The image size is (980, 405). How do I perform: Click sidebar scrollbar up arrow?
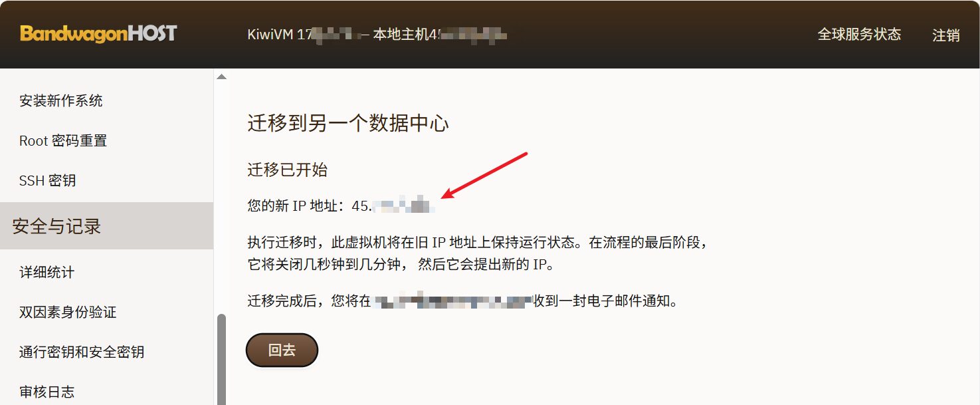[x=221, y=76]
